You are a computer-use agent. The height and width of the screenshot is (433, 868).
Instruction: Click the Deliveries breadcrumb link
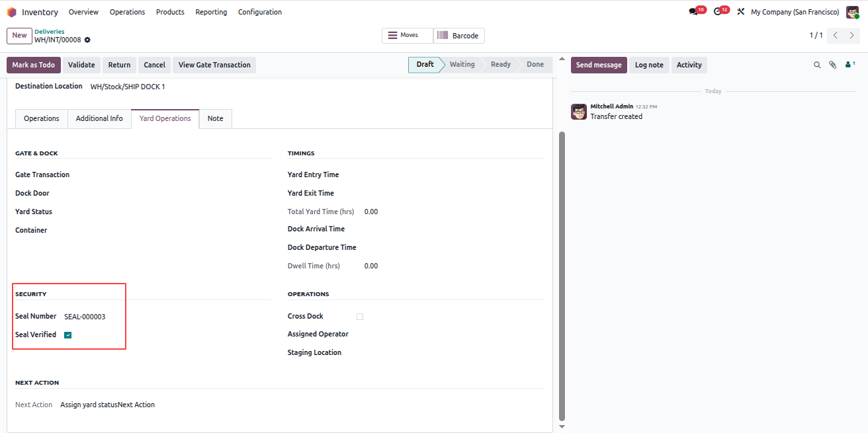coord(50,31)
